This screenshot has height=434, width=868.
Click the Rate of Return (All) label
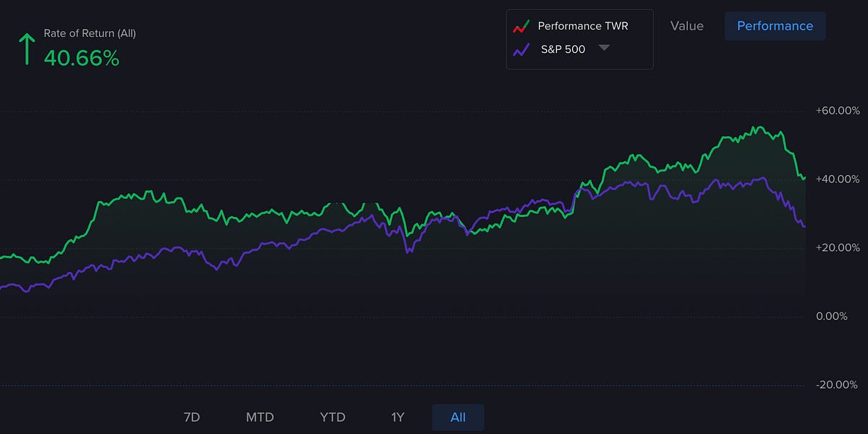coord(90,33)
